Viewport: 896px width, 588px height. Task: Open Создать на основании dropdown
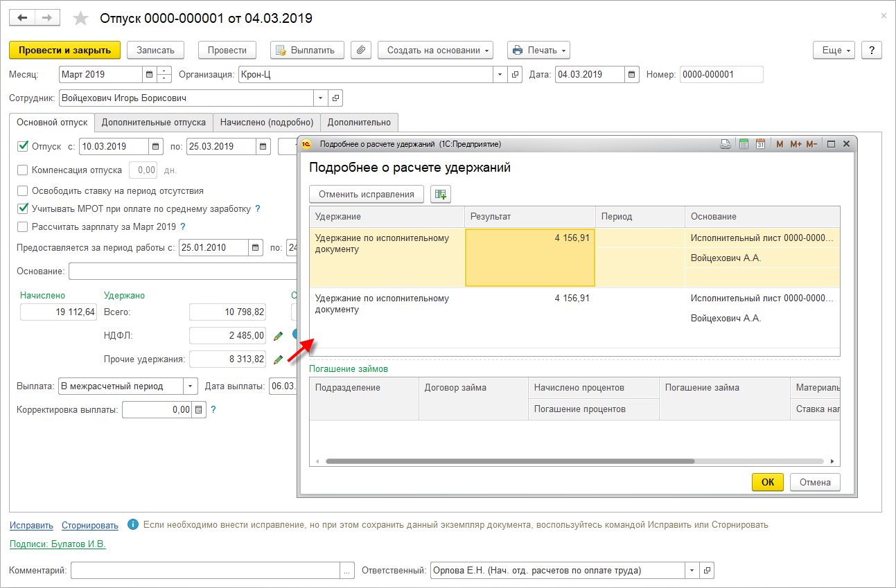(435, 50)
